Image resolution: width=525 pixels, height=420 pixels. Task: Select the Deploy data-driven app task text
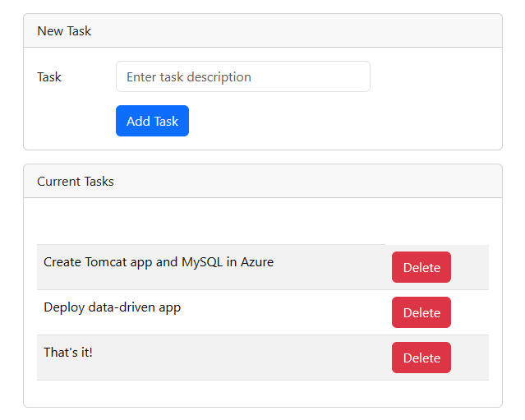(x=112, y=307)
